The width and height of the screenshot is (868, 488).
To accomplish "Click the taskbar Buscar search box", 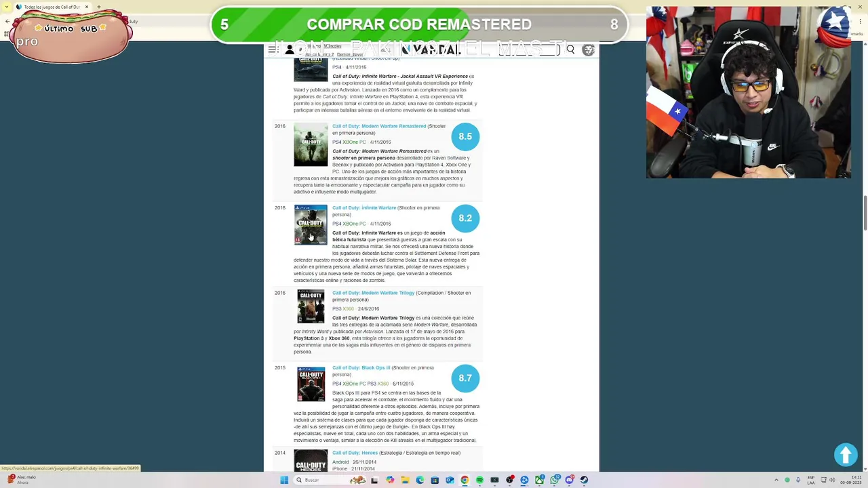I will (331, 480).
